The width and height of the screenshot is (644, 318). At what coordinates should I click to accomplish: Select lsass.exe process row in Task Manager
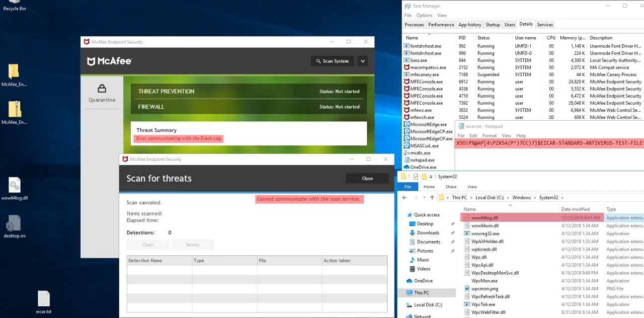point(523,60)
